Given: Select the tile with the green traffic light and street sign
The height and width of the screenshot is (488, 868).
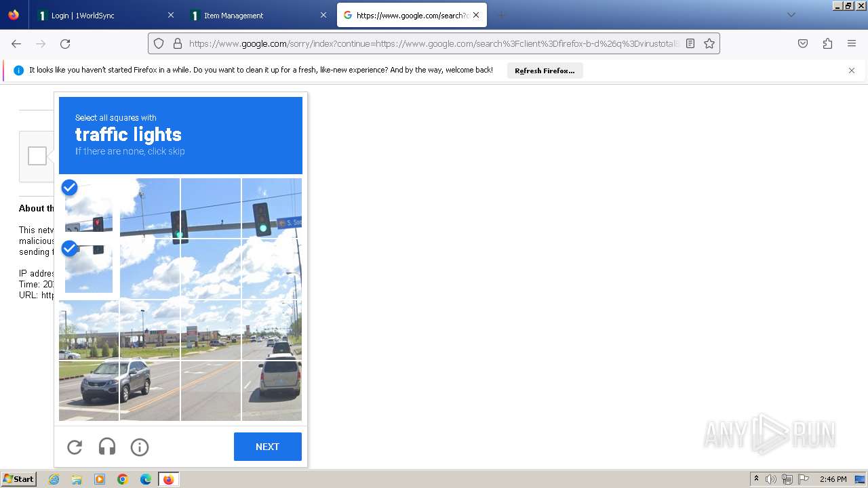Looking at the screenshot, I should 272,208.
